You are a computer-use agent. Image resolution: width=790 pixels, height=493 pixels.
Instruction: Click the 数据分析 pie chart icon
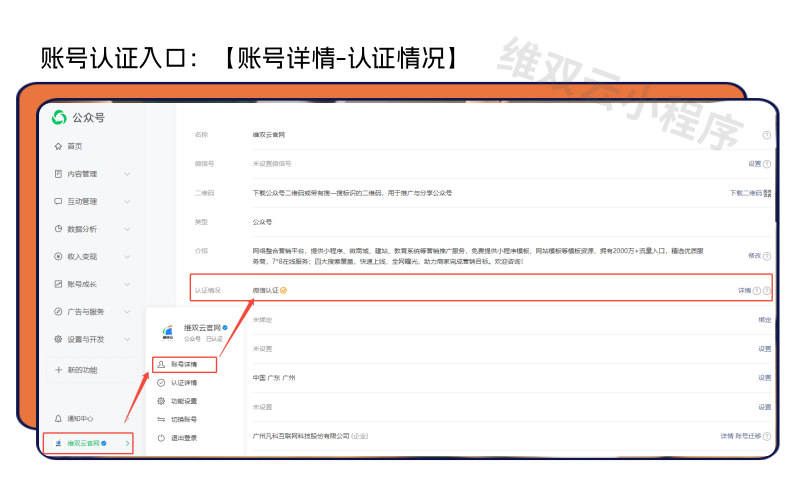[x=58, y=229]
